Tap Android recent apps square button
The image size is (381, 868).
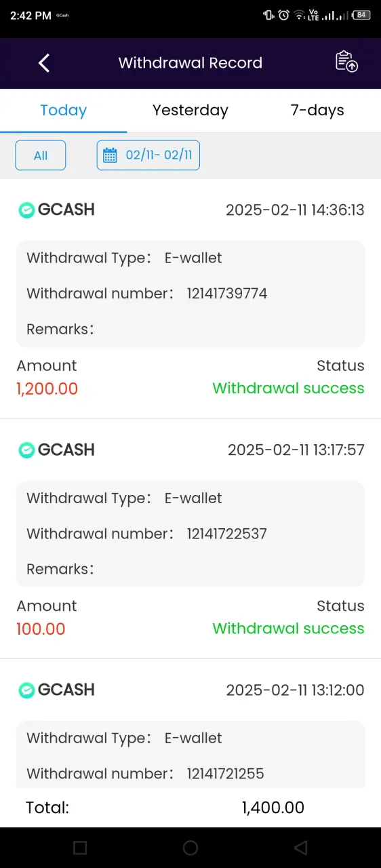point(80,848)
